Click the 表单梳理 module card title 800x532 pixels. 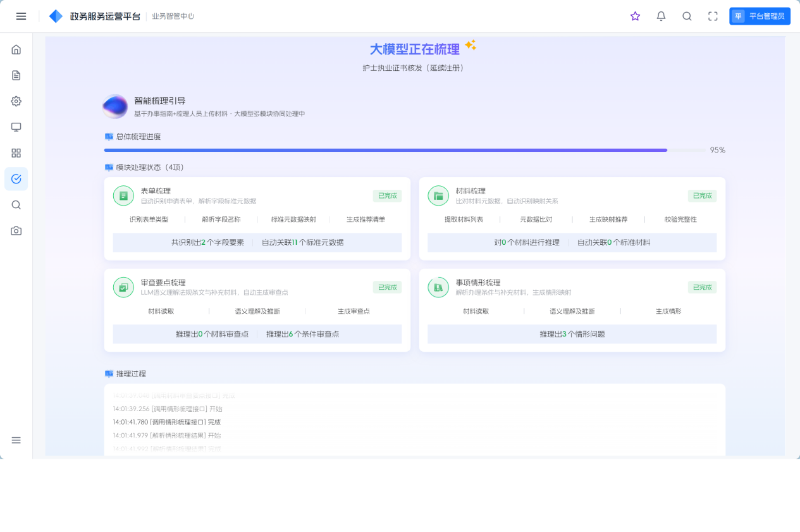point(156,191)
